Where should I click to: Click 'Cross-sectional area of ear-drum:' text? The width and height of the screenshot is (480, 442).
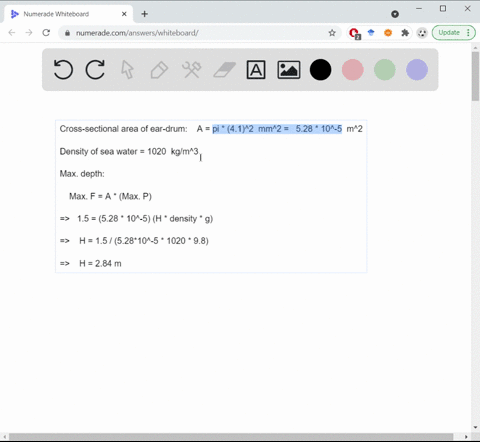pyautogui.click(x=123, y=129)
